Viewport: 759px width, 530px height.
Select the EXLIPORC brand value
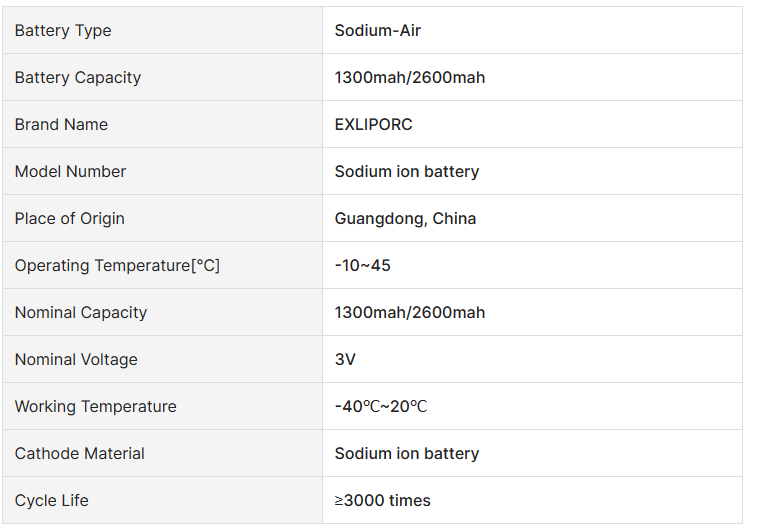(x=373, y=125)
